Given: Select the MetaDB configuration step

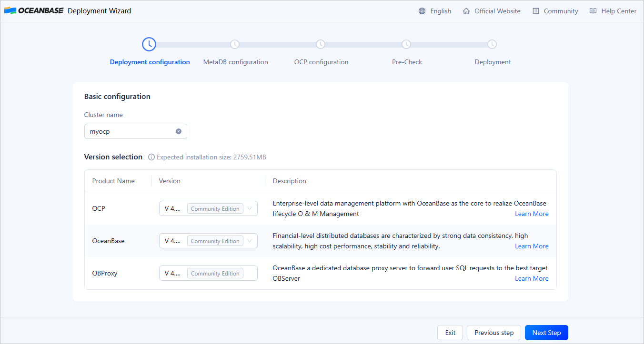Looking at the screenshot, I should pos(235,52).
